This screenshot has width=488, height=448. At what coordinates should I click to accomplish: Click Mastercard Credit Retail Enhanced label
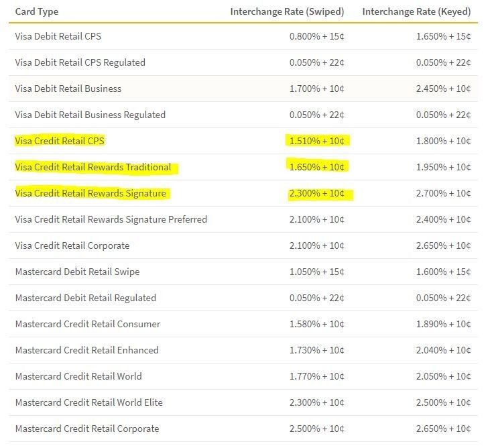tap(87, 350)
